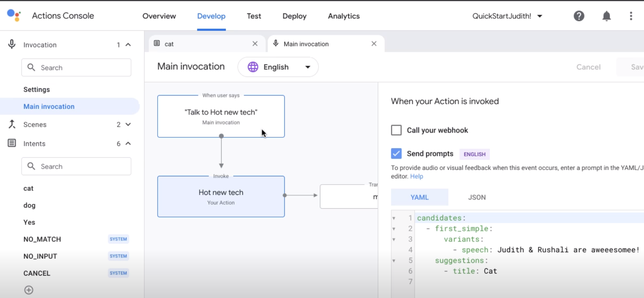Open the notifications bell
Image resolution: width=644 pixels, height=298 pixels.
(606, 16)
